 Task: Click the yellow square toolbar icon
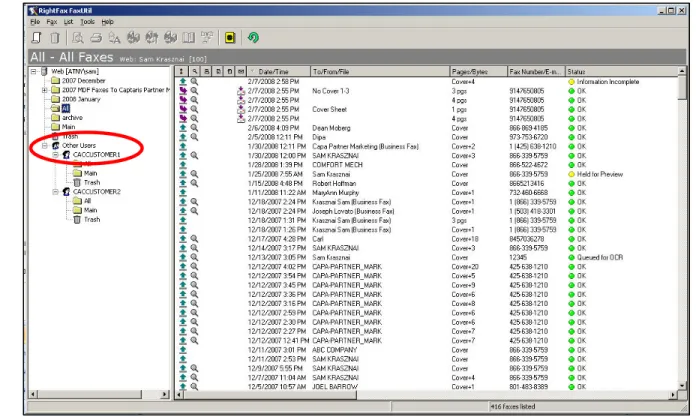[x=230, y=38]
